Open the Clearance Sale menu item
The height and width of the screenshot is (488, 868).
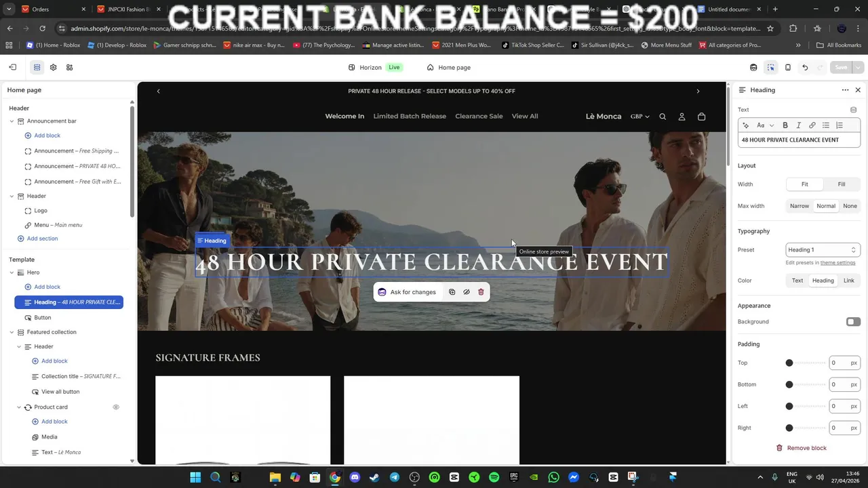click(479, 117)
